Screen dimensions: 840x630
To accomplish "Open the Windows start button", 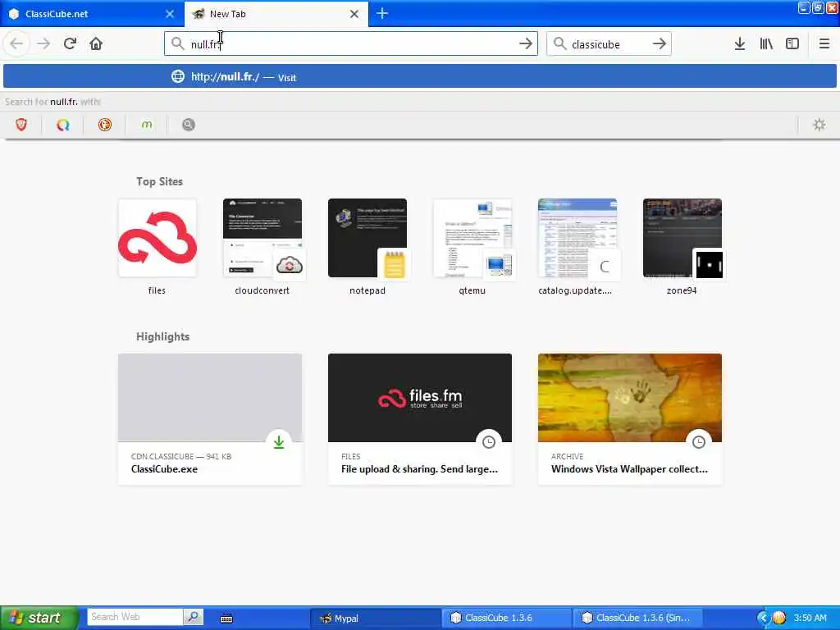I will (39, 618).
